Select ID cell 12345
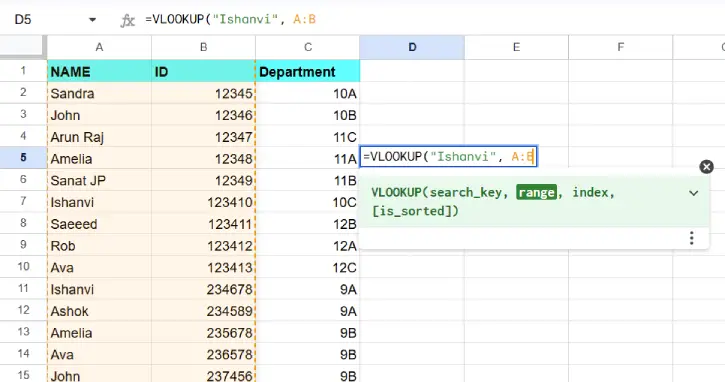The image size is (725, 382). [203, 93]
